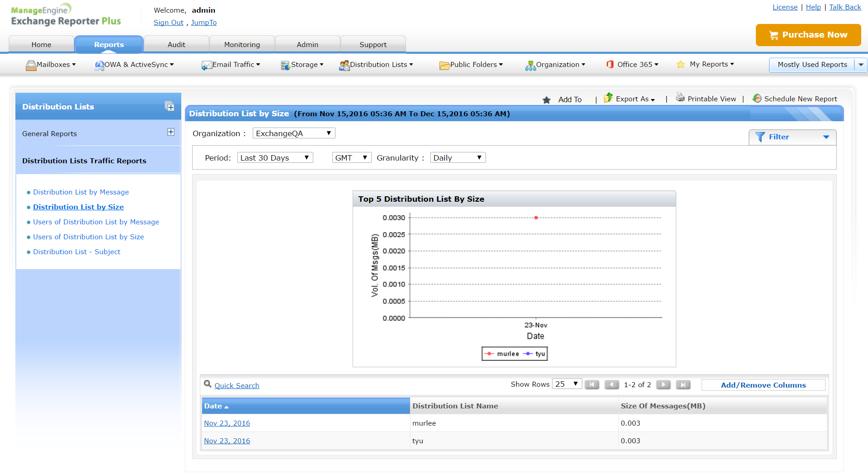Image resolution: width=868 pixels, height=474 pixels.
Task: Toggle the murlee series in chart legend
Action: click(x=503, y=354)
